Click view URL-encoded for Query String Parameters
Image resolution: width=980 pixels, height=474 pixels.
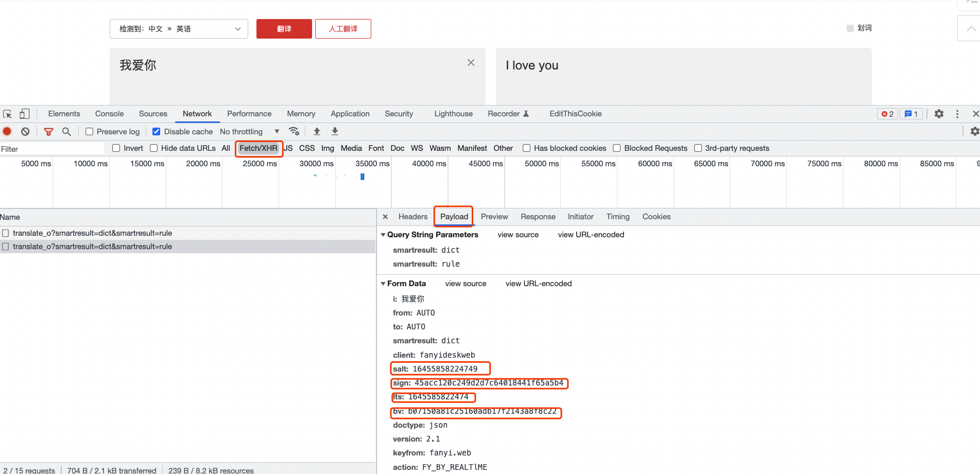[591, 235]
